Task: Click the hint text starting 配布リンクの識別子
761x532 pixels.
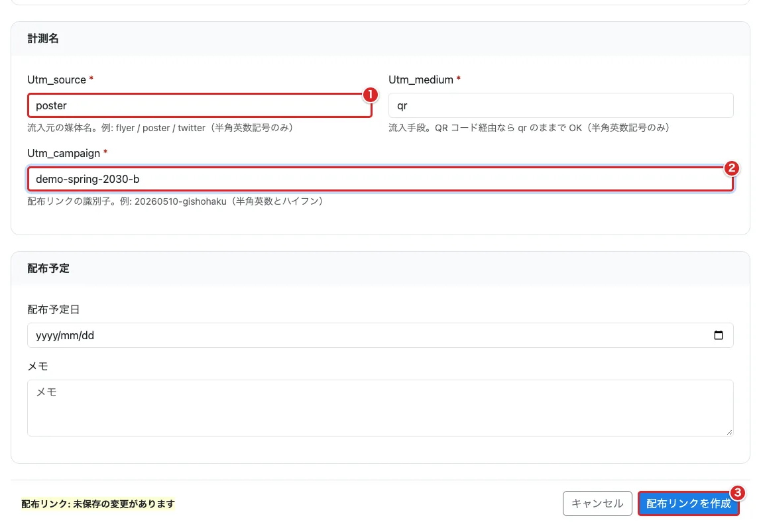Action: point(175,201)
